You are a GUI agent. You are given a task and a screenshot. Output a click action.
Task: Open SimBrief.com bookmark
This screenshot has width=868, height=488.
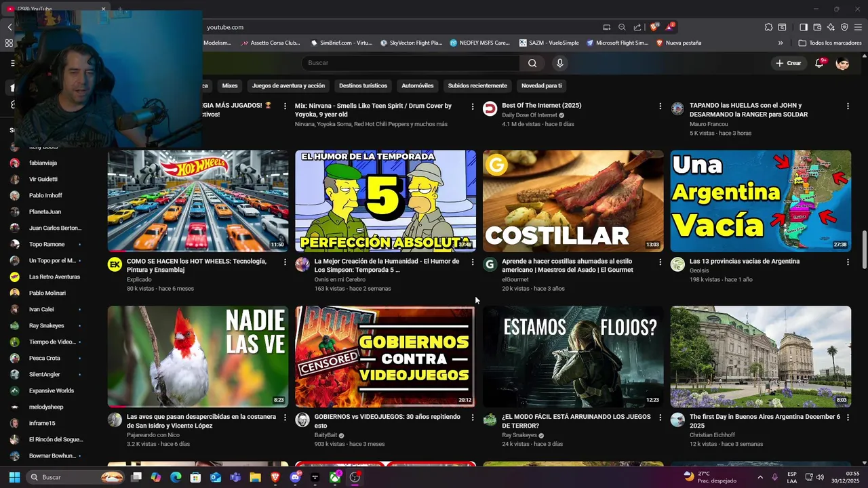click(x=342, y=43)
